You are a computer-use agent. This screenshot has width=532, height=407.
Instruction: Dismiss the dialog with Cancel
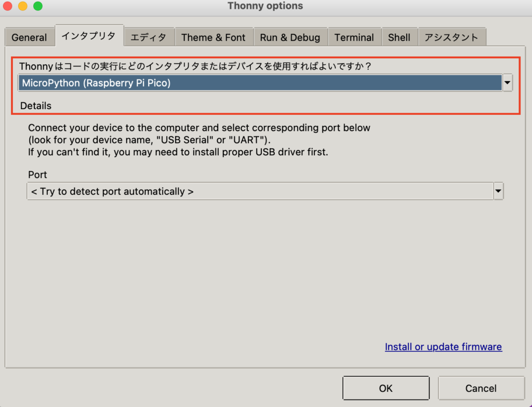click(x=481, y=388)
